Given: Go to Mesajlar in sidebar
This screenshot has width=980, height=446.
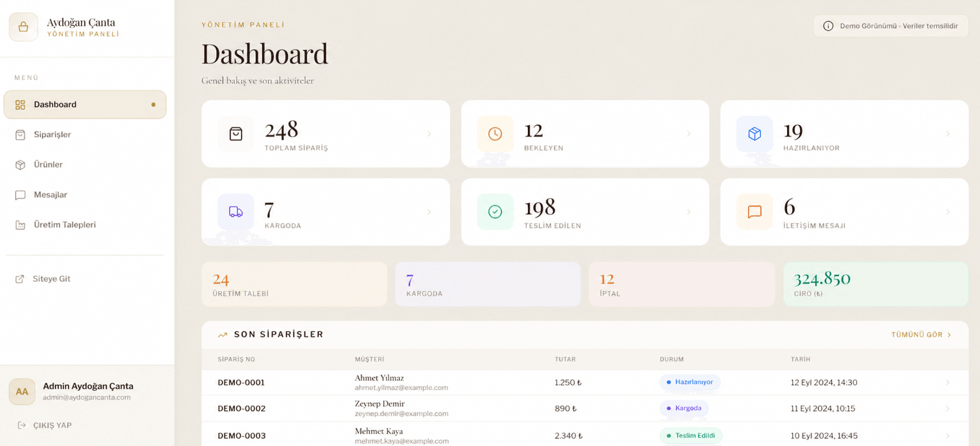Looking at the screenshot, I should point(85,194).
